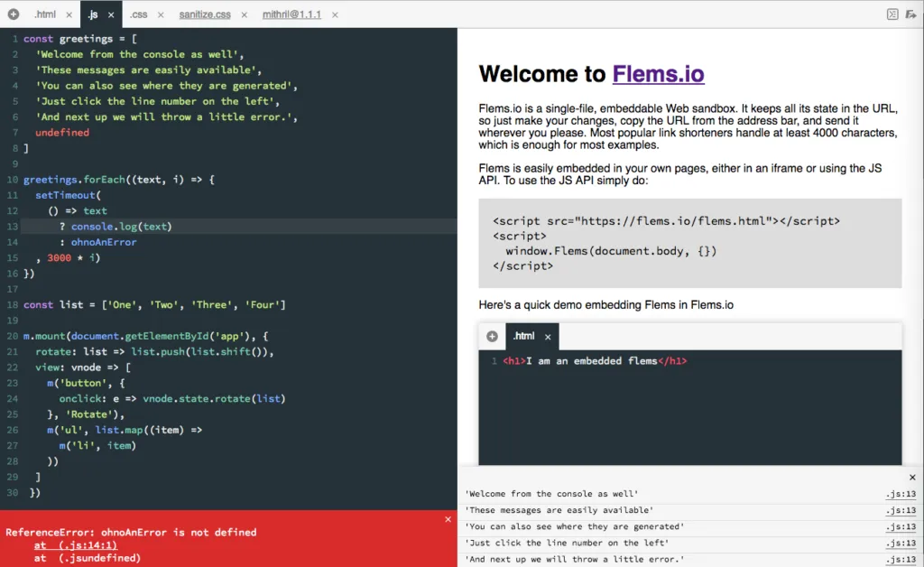Close the sanitize.css tab
The image size is (924, 567).
(x=244, y=15)
